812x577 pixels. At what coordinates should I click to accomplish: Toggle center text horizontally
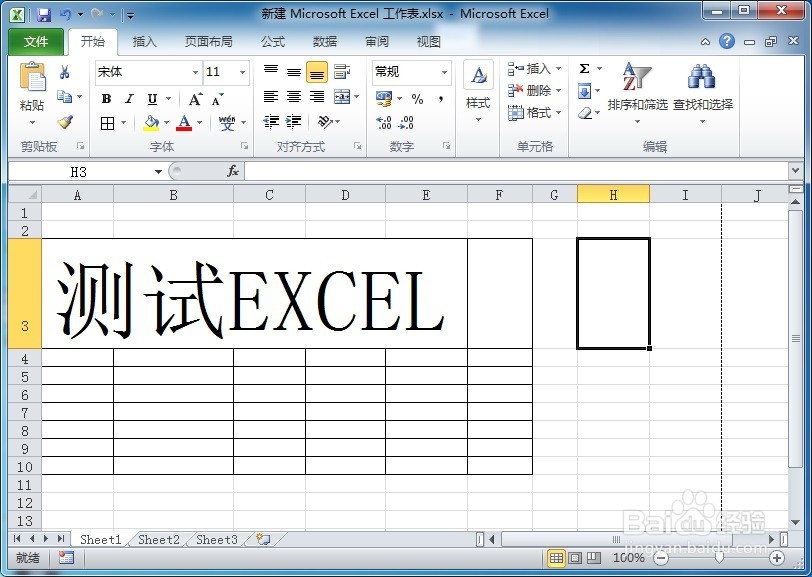pos(294,97)
